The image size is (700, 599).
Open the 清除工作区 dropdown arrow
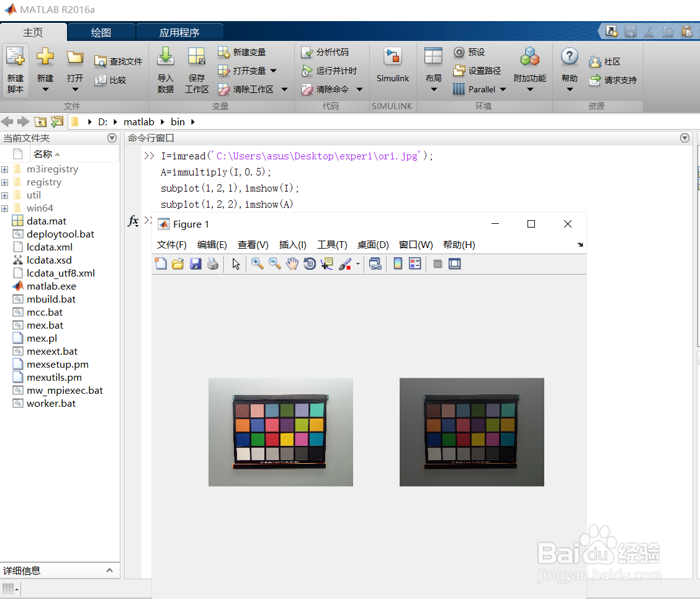pos(284,89)
